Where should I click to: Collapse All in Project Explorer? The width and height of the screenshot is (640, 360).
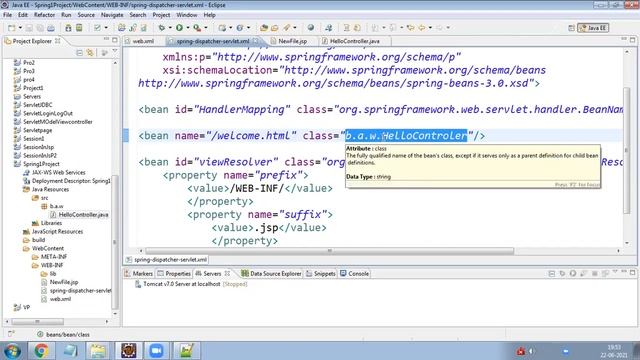tap(79, 53)
